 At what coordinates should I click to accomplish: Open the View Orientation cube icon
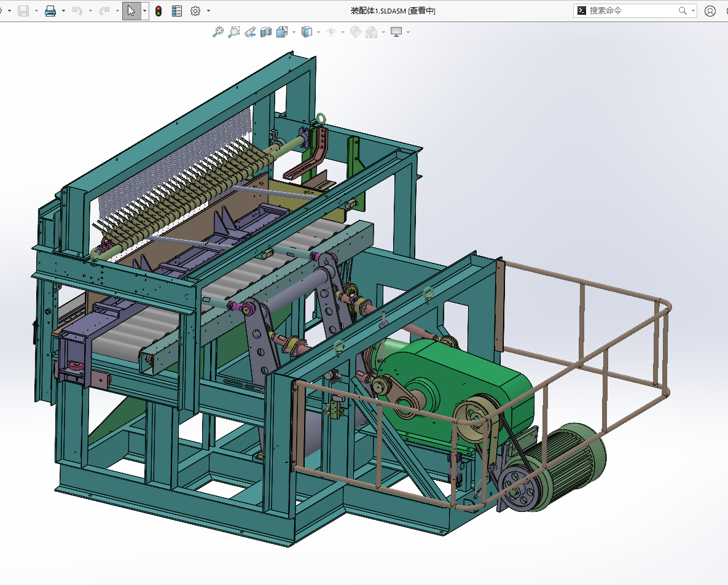[x=282, y=32]
